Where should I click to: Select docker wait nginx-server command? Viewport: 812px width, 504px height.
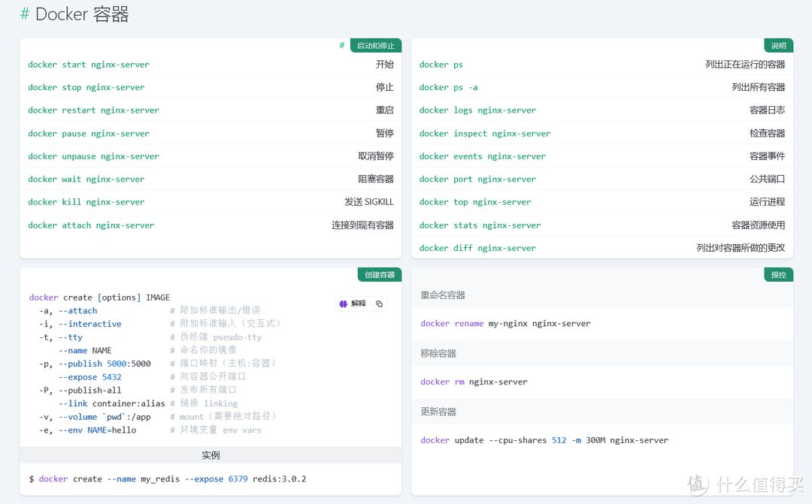86,179
